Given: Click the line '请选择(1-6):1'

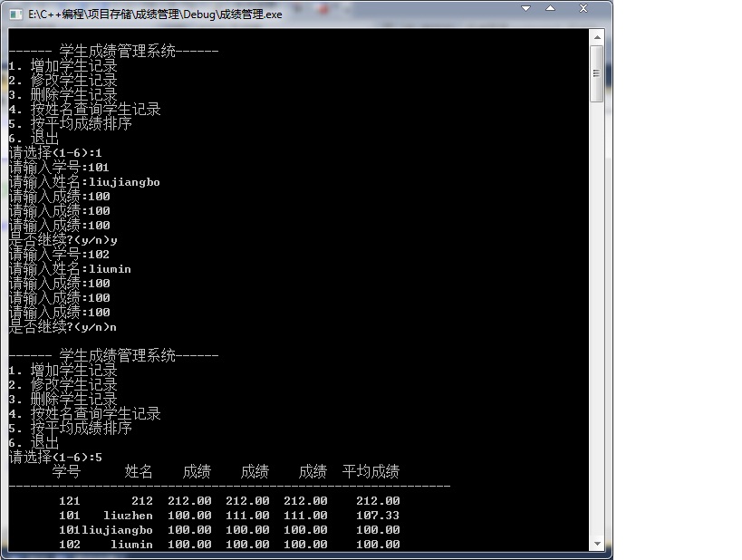Looking at the screenshot, I should [x=55, y=153].
